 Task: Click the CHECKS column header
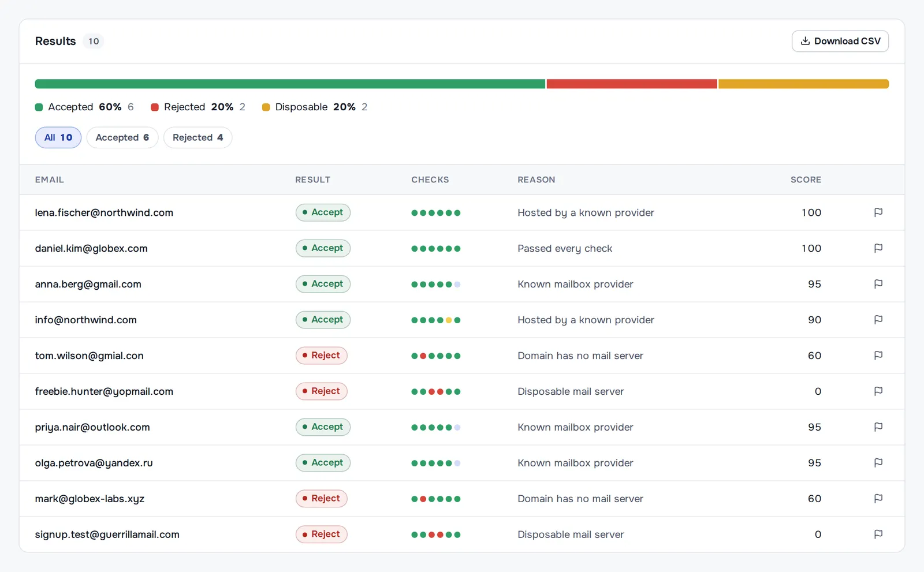tap(430, 180)
